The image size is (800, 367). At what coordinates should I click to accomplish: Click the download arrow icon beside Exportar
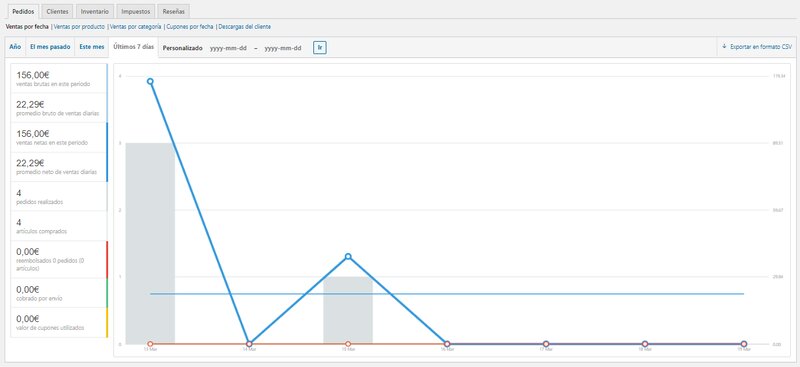724,46
